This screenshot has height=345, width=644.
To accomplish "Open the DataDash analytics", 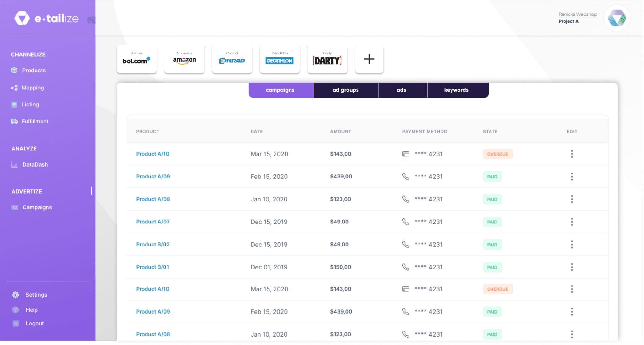I will pos(35,165).
